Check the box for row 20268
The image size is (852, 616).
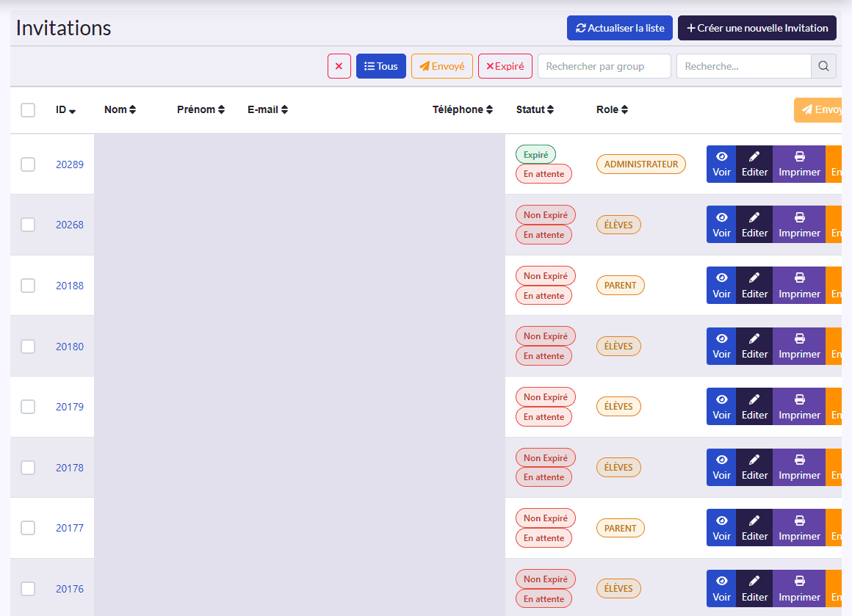coord(28,225)
